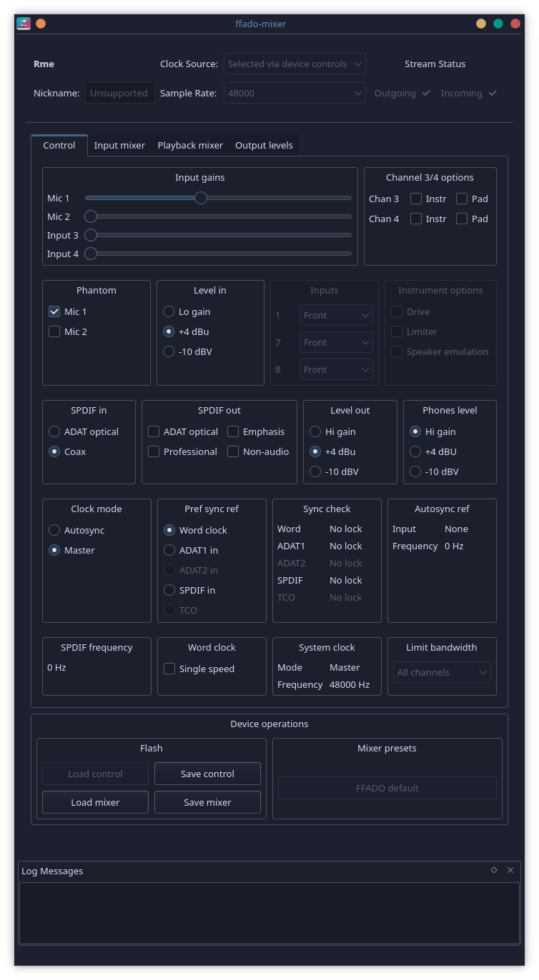Image resolution: width=539 pixels, height=980 pixels.
Task: Open the Sample Rate dropdown
Action: (295, 93)
